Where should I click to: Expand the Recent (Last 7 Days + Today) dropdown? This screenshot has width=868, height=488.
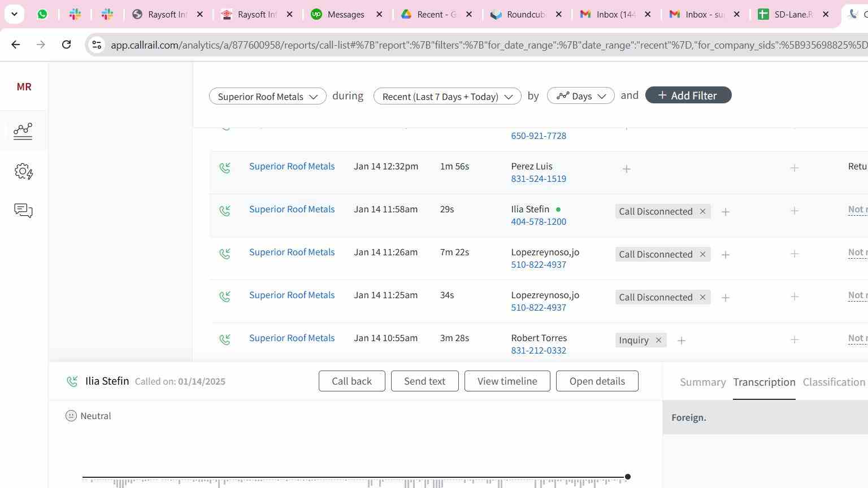coord(447,96)
